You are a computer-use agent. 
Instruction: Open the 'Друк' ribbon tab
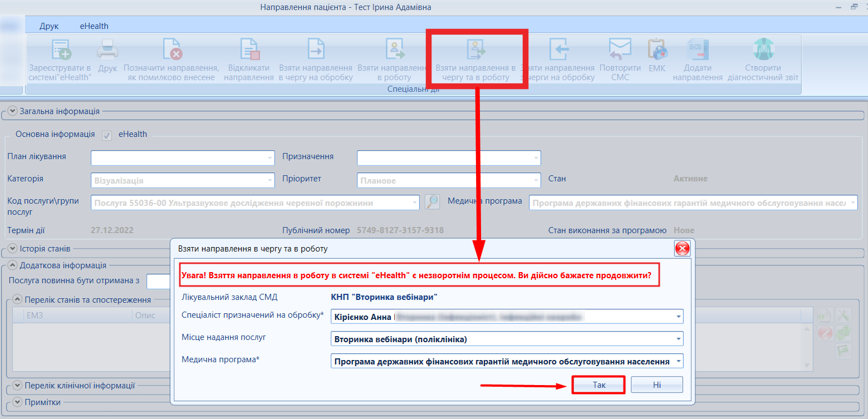[49, 26]
